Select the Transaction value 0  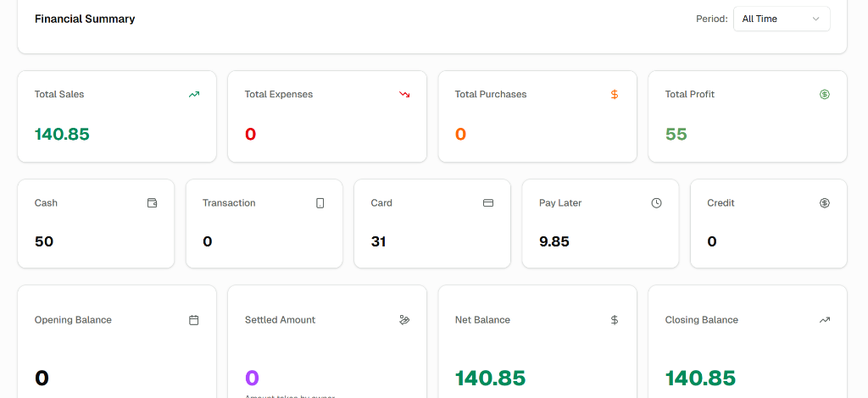(x=207, y=241)
